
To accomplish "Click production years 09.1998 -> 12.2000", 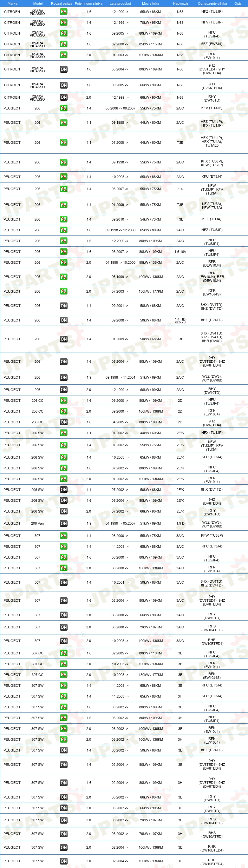I will (121, 230).
